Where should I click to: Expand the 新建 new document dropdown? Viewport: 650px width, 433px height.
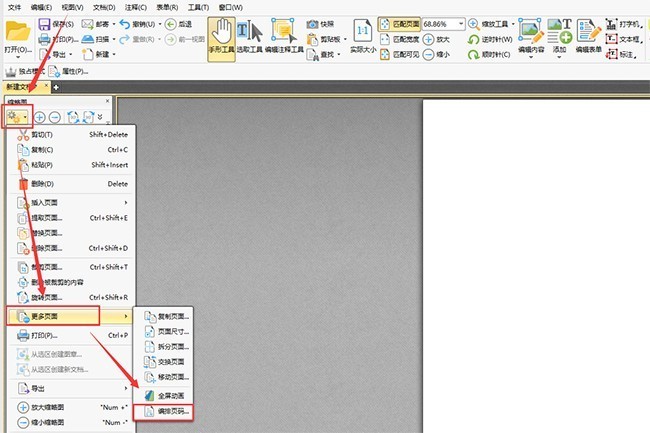coord(114,54)
